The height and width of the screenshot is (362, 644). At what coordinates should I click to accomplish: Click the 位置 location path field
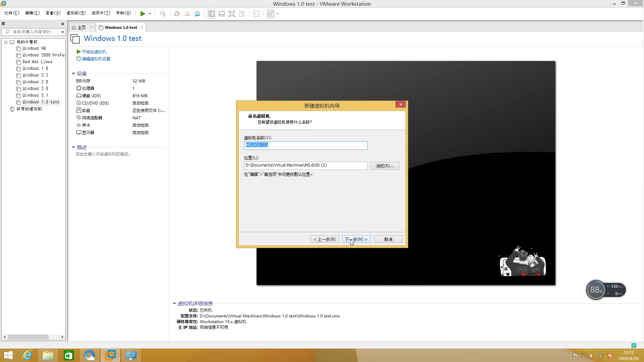(x=306, y=166)
